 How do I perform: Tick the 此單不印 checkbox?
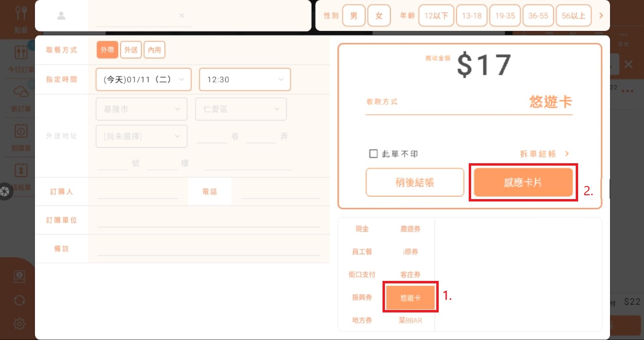coord(373,154)
